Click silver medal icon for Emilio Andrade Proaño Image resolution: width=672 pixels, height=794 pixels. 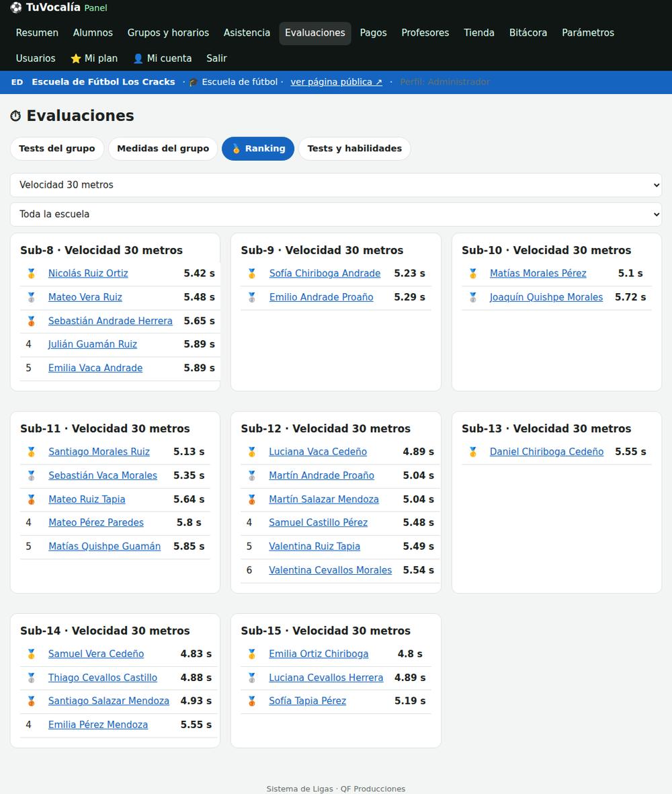pyautogui.click(x=252, y=297)
